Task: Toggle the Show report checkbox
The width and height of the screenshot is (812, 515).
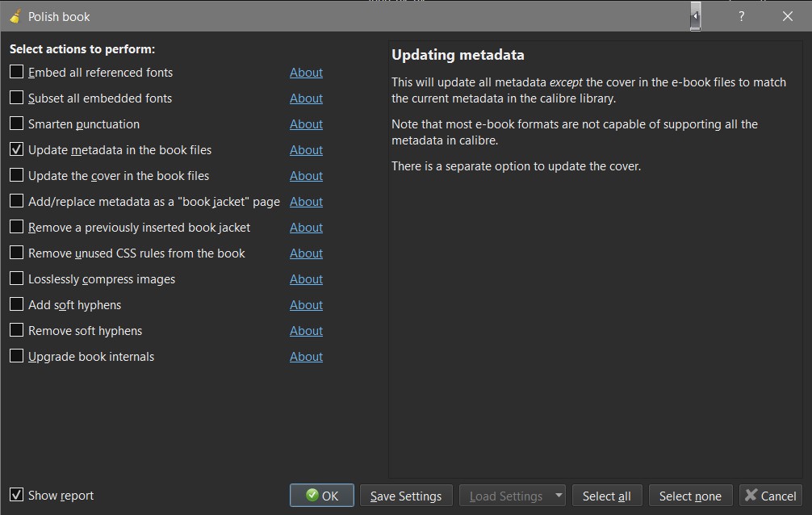Action: [17, 495]
